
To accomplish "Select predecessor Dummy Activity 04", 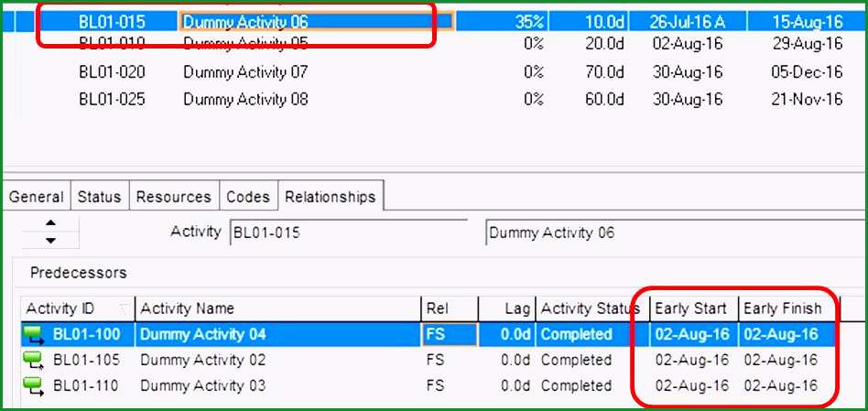I will [202, 334].
